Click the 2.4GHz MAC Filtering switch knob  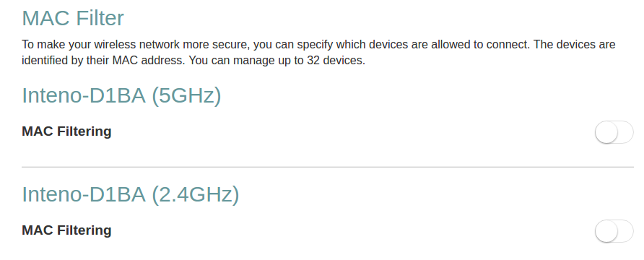pyautogui.click(x=606, y=231)
